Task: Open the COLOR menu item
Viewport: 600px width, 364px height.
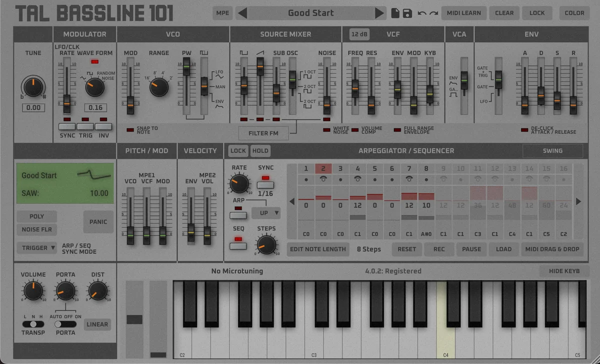Action: (574, 13)
